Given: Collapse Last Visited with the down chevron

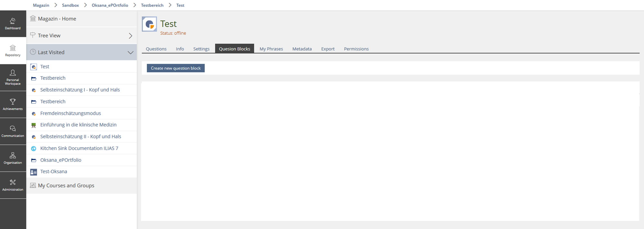Looking at the screenshot, I should (x=130, y=52).
